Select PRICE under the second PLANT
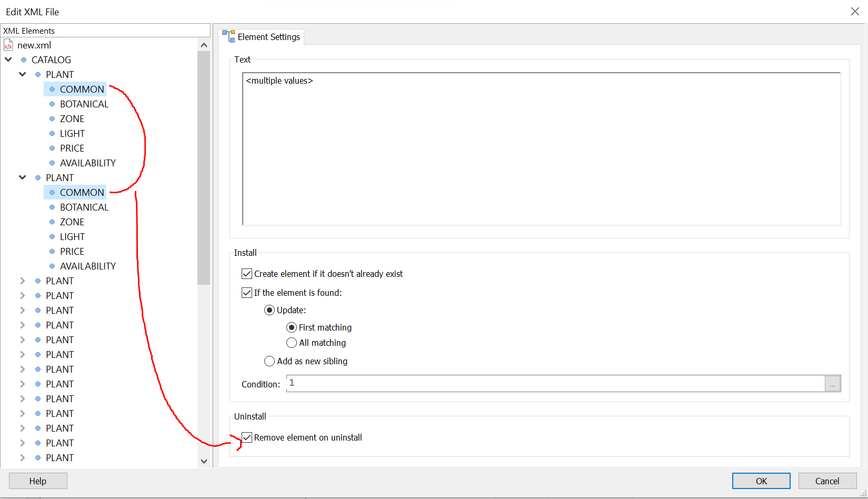 [x=72, y=252]
